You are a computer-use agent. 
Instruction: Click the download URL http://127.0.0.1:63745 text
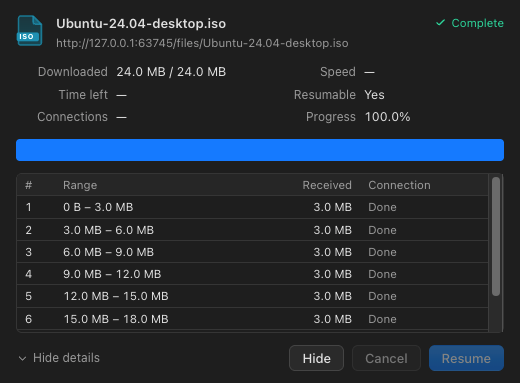(202, 43)
